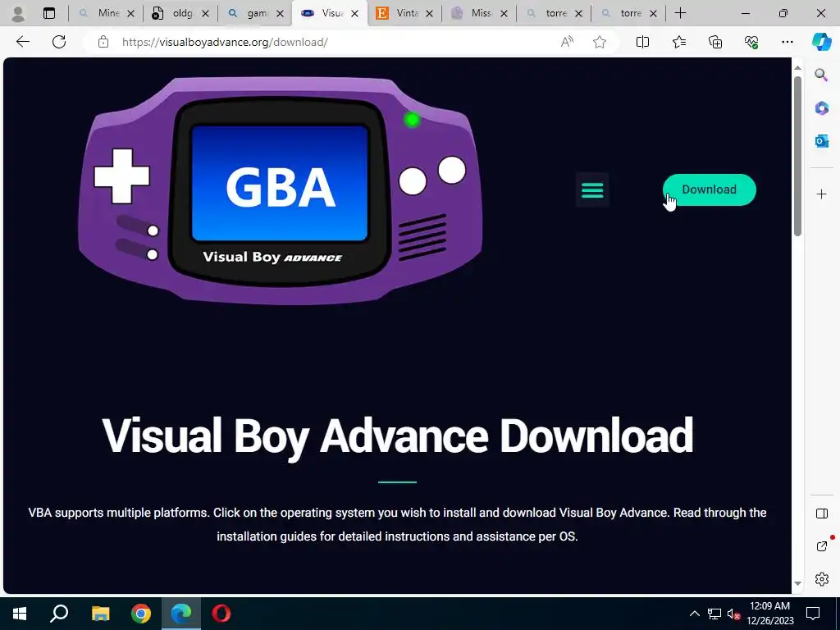The height and width of the screenshot is (630, 840).
Task: Click the page vertical scrollbar thumb
Action: (x=797, y=156)
